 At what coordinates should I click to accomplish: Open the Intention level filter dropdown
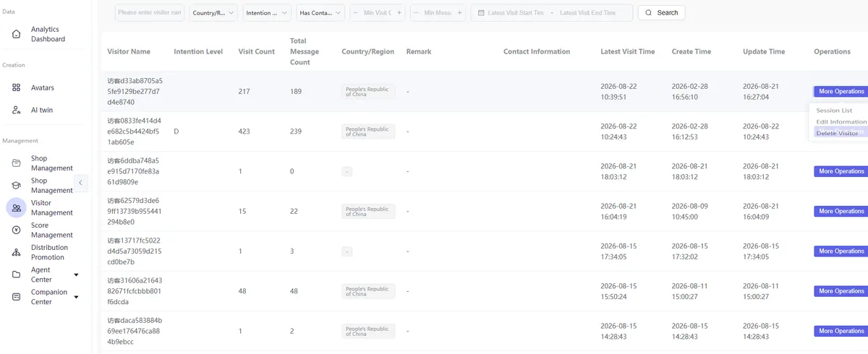click(x=267, y=13)
